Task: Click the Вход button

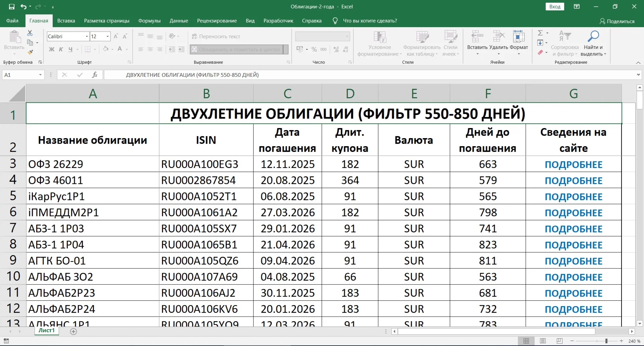Action: point(555,6)
